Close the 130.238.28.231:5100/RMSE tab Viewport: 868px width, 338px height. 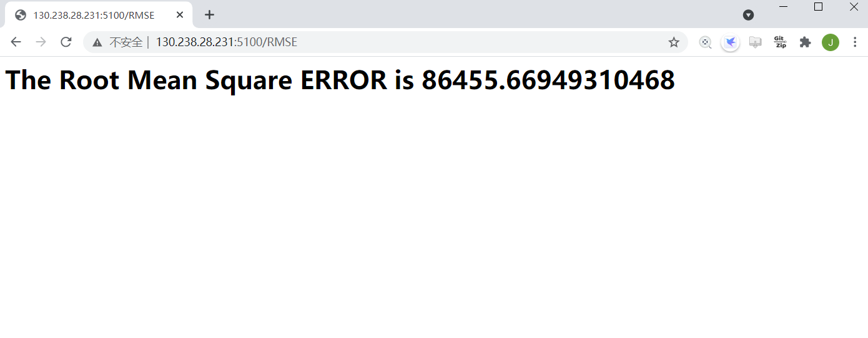(x=179, y=15)
